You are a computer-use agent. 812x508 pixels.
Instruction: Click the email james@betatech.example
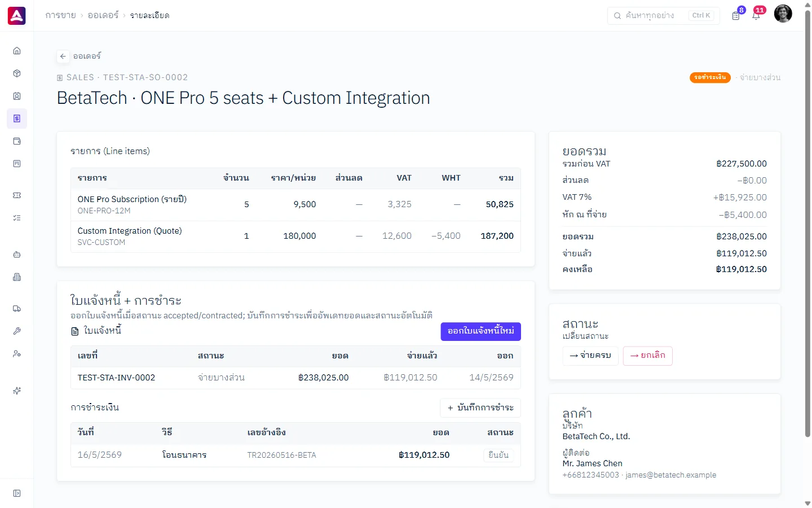671,475
